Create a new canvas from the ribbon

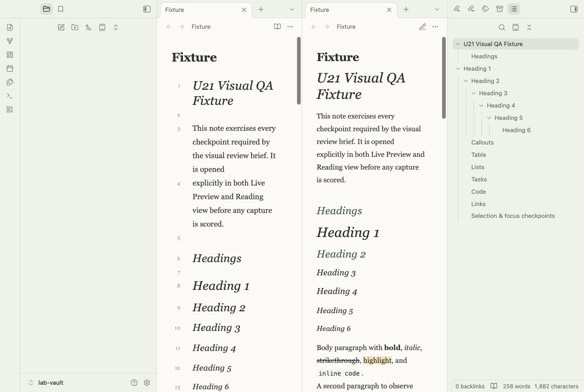tap(10, 55)
